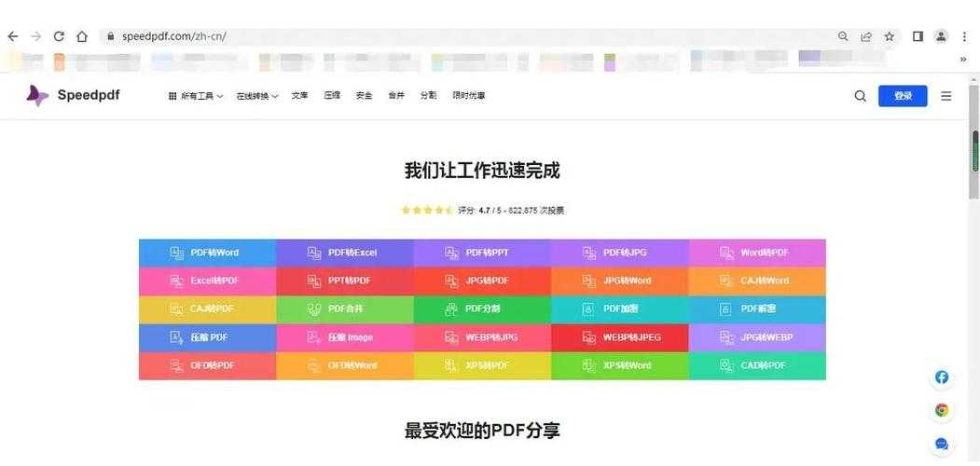Choose the PDF转Word tool tile
Image resolution: width=980 pixels, height=466 pixels.
click(x=207, y=253)
